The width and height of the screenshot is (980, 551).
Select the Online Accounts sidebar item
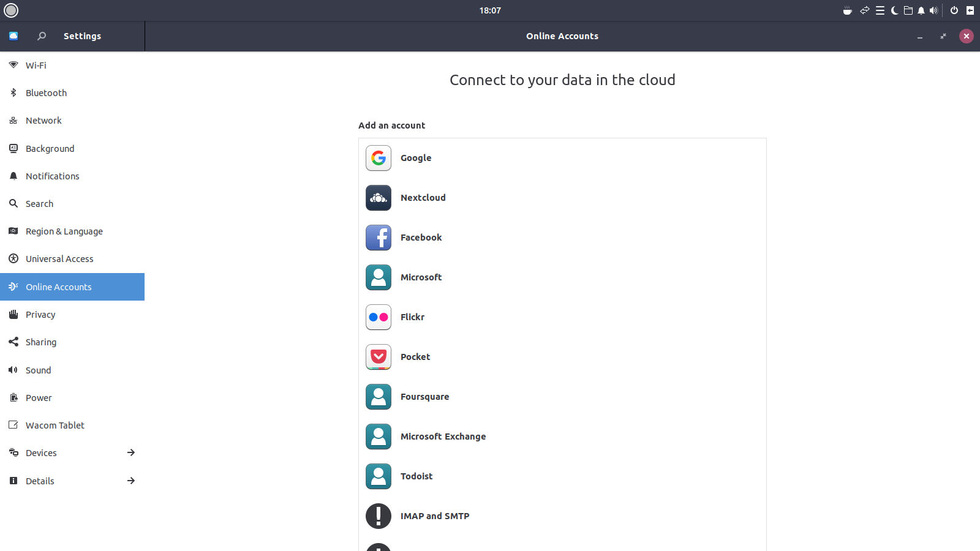(72, 287)
